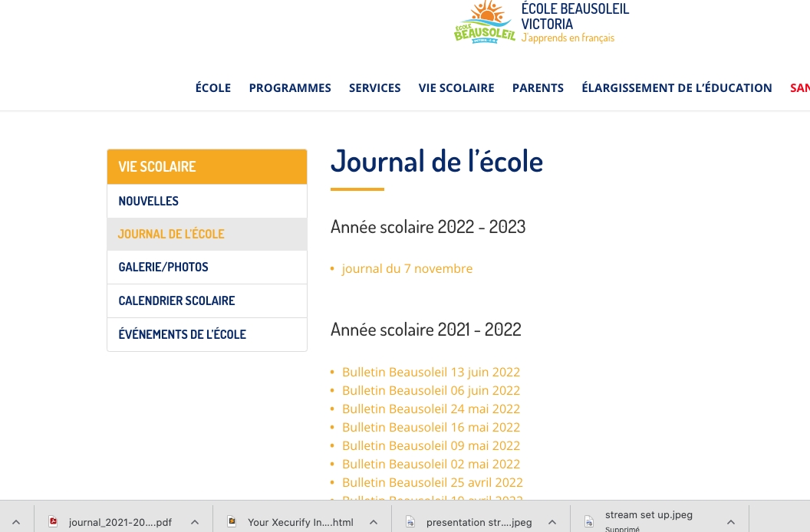Click the stream set up.jpeg file name
The width and height of the screenshot is (810, 532).
(649, 515)
